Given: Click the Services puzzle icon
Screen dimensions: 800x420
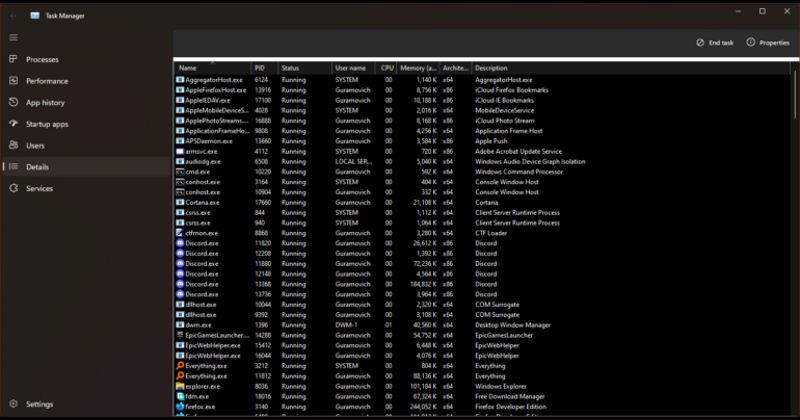Looking at the screenshot, I should (x=13, y=188).
